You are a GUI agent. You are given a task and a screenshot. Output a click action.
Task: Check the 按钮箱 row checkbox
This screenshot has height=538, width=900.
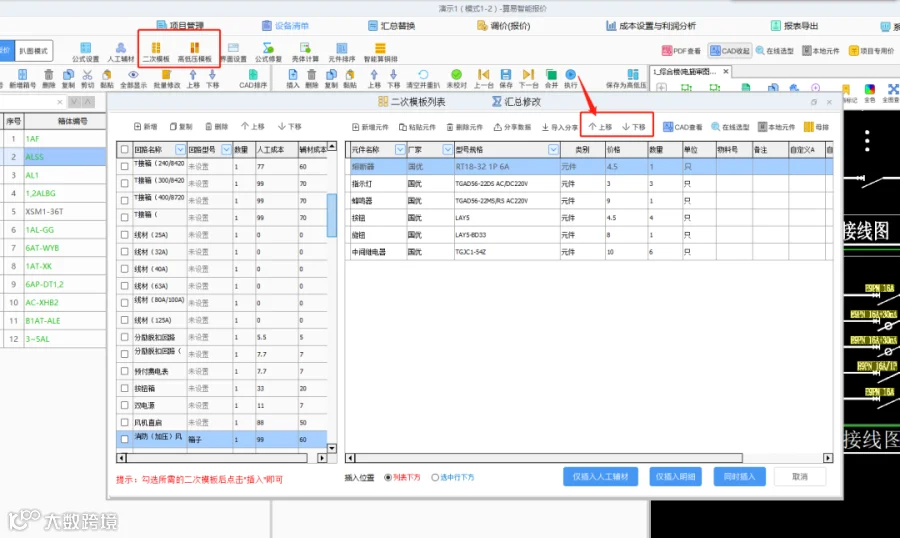(125, 389)
